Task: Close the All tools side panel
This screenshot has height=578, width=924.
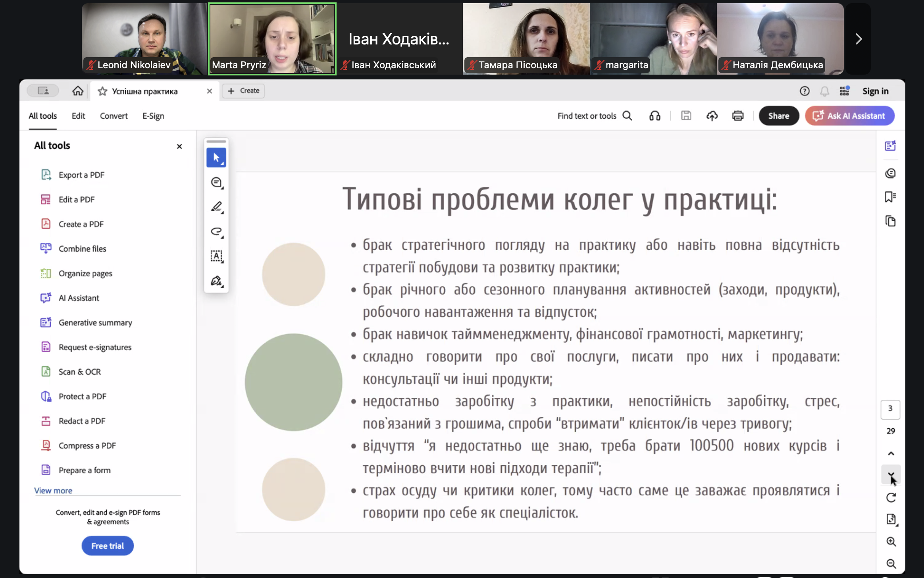Action: click(179, 146)
